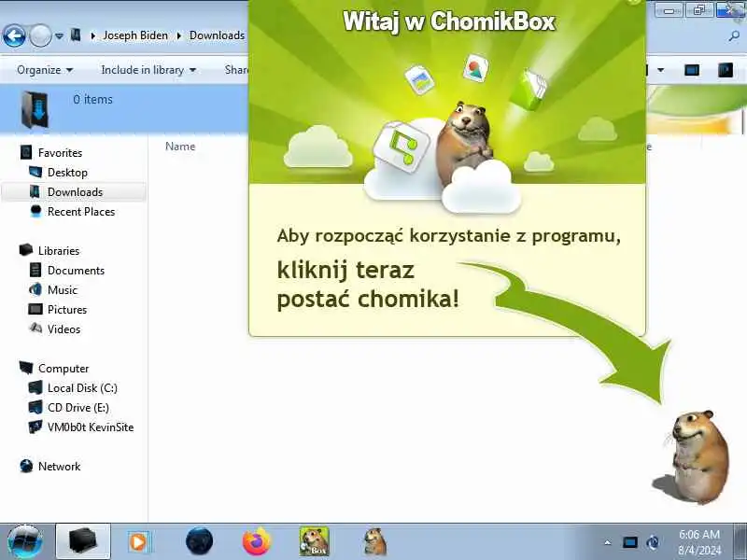The height and width of the screenshot is (560, 747).
Task: Select Favorites in the navigation pane
Action: pyautogui.click(x=60, y=153)
